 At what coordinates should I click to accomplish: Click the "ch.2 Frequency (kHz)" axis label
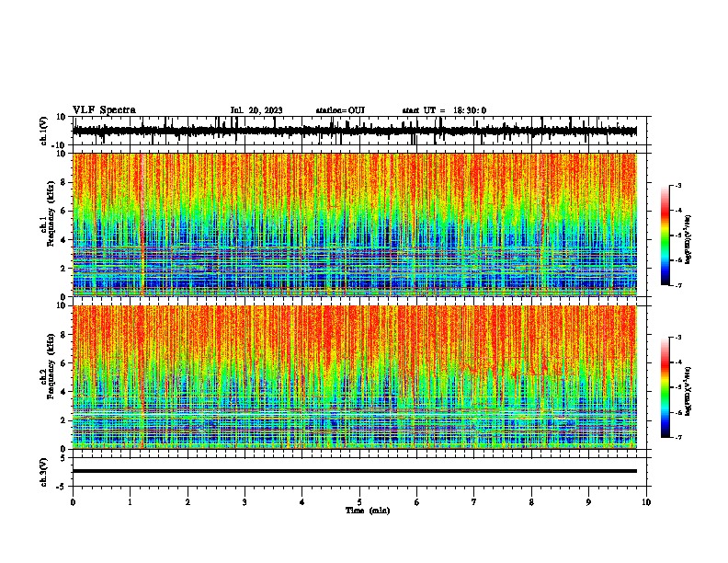pos(48,366)
